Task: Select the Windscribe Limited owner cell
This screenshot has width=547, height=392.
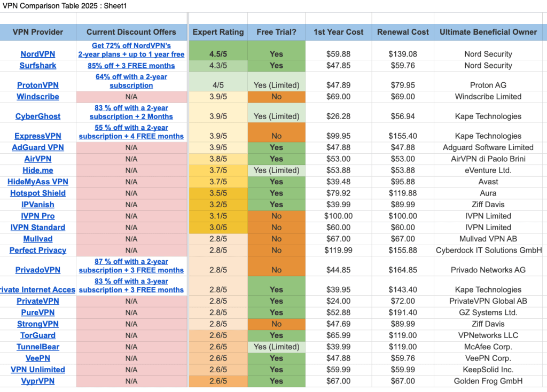Action: 488,97
